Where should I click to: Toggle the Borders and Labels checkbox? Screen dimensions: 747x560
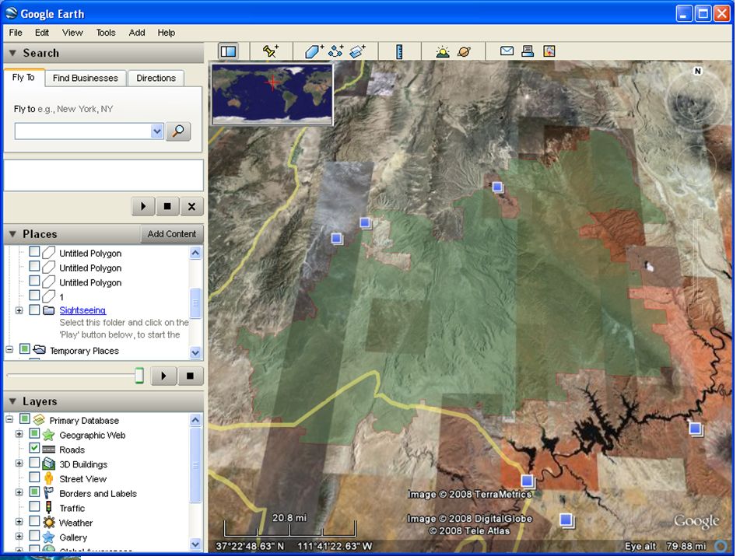pyautogui.click(x=34, y=492)
